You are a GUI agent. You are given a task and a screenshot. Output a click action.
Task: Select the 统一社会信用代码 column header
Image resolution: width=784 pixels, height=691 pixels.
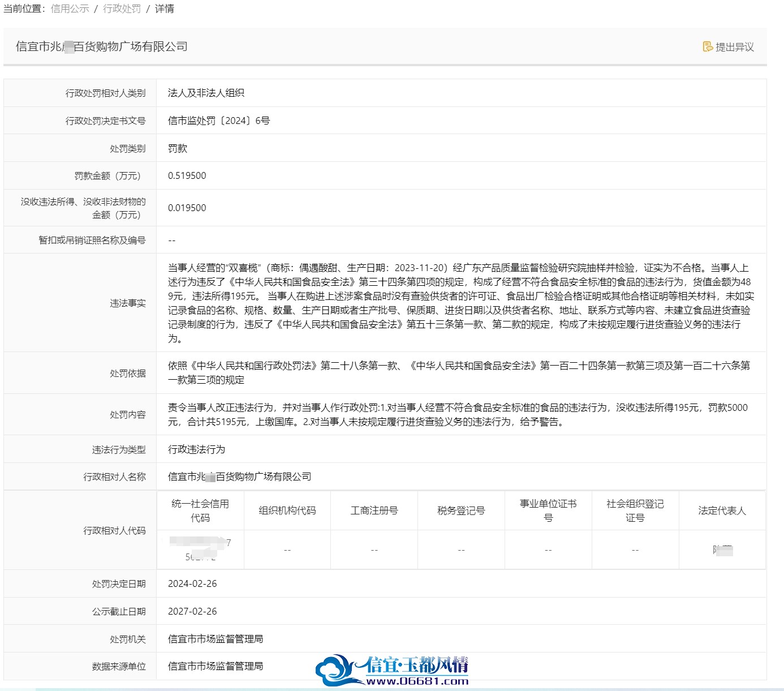pyautogui.click(x=200, y=510)
